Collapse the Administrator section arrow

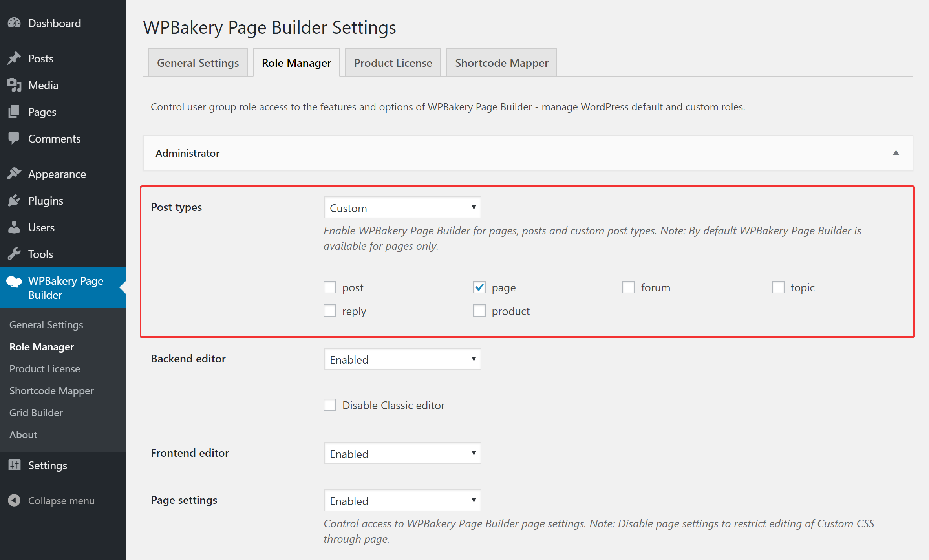tap(896, 153)
